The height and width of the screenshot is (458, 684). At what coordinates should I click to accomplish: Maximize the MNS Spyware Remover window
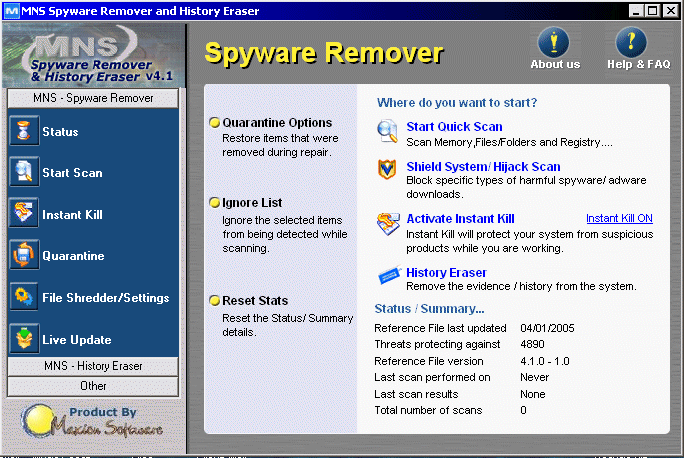coord(652,10)
